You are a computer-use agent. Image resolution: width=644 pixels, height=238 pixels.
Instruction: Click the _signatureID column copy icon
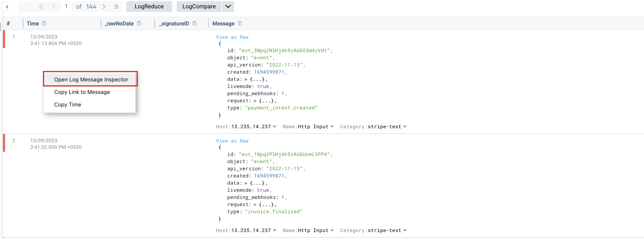click(195, 23)
